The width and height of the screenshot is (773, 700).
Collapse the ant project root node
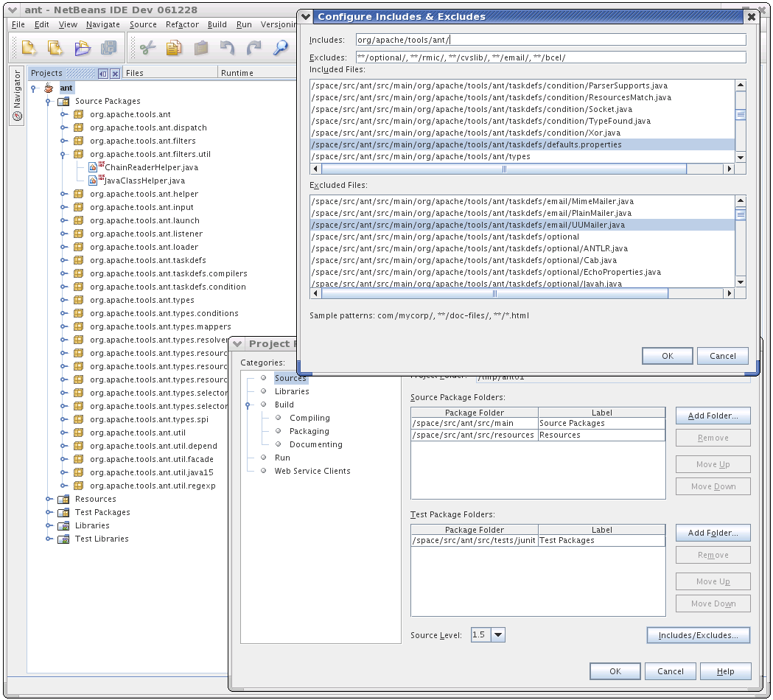[x=33, y=88]
